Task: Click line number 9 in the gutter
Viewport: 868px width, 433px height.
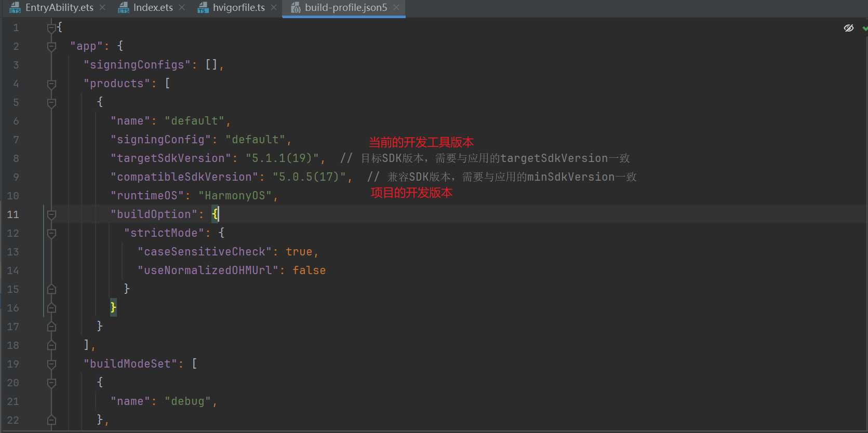Action: click(x=16, y=177)
